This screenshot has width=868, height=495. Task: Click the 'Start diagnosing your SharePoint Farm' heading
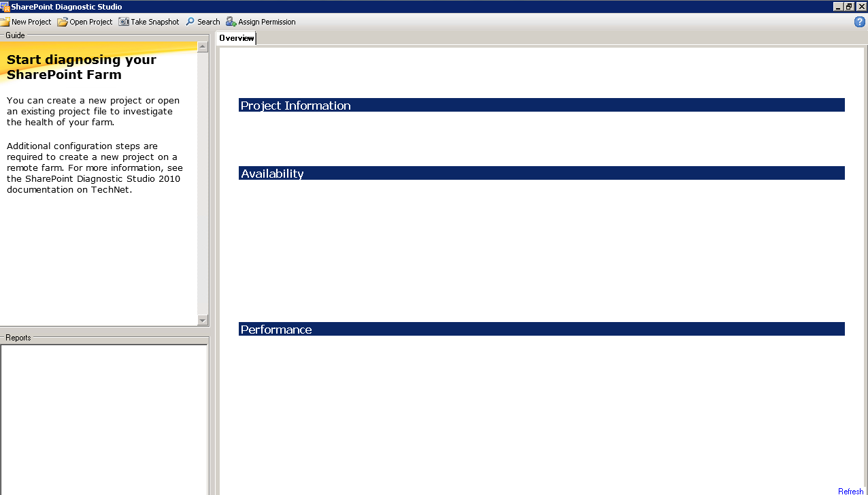point(82,67)
